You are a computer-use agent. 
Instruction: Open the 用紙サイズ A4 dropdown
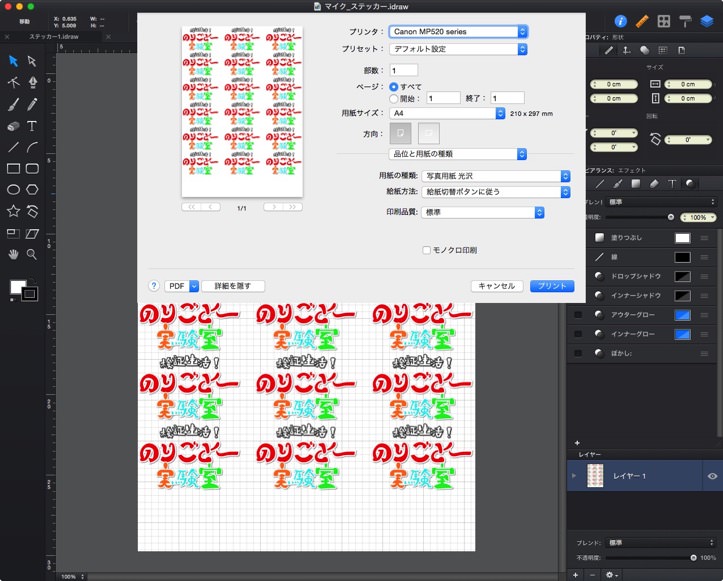(448, 113)
